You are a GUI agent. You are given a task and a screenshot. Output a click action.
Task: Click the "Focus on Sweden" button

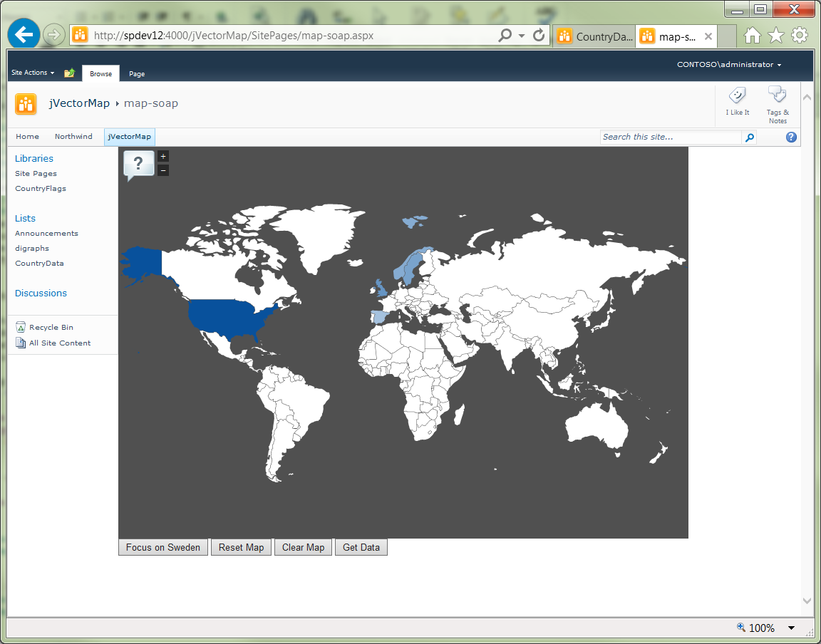[x=162, y=547]
